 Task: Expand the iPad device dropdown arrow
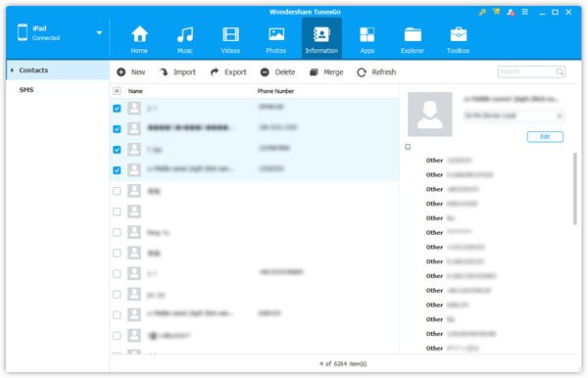pos(99,32)
